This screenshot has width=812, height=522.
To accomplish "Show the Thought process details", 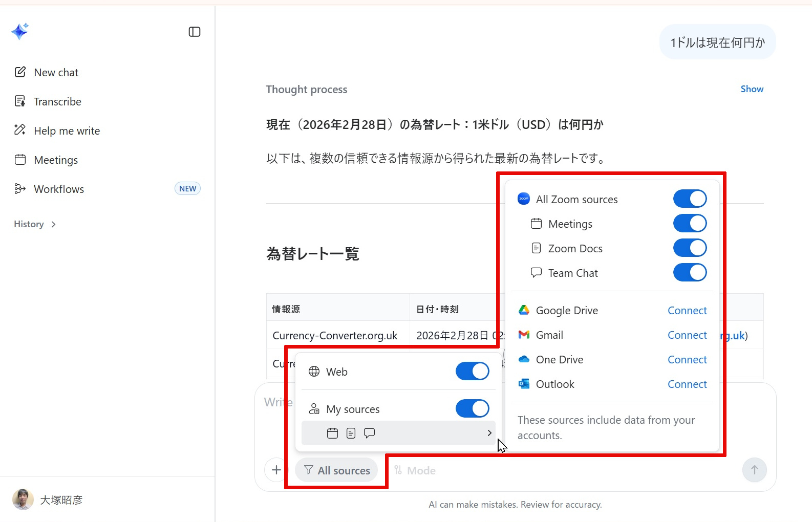I will (752, 89).
